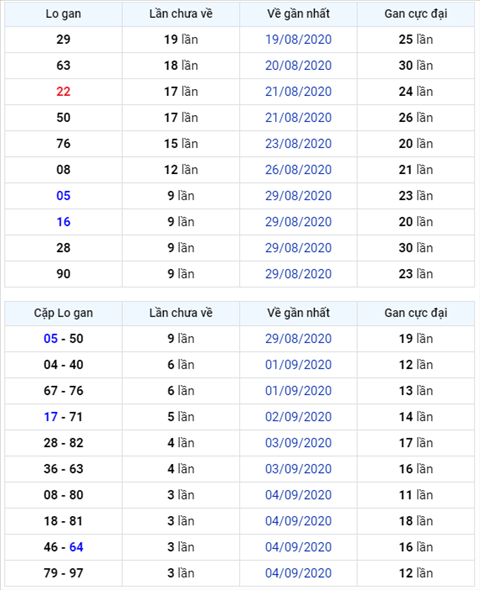Click the 'Cặp Lo gan' column header
This screenshot has width=480, height=590.
[x=63, y=313]
